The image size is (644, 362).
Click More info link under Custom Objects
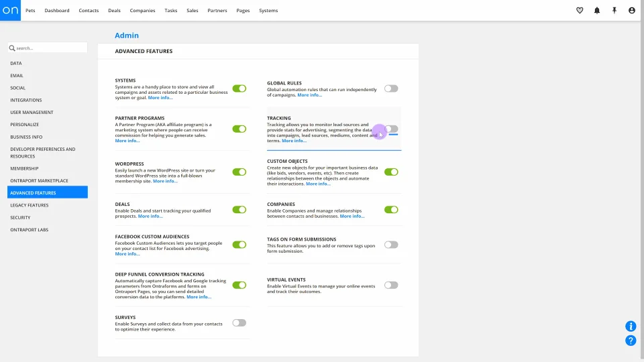(318, 184)
